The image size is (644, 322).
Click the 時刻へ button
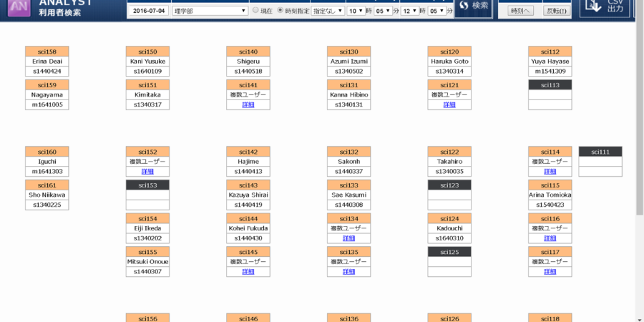coord(520,11)
